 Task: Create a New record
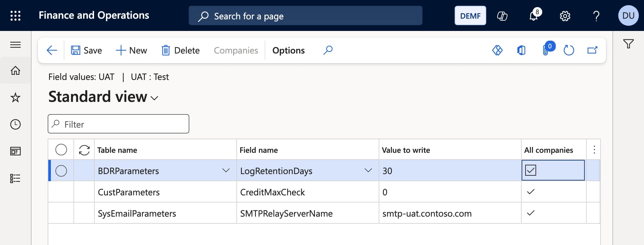(131, 50)
